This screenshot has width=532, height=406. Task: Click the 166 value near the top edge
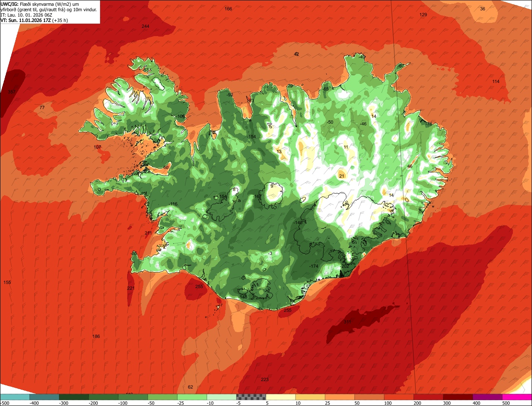pyautogui.click(x=228, y=9)
